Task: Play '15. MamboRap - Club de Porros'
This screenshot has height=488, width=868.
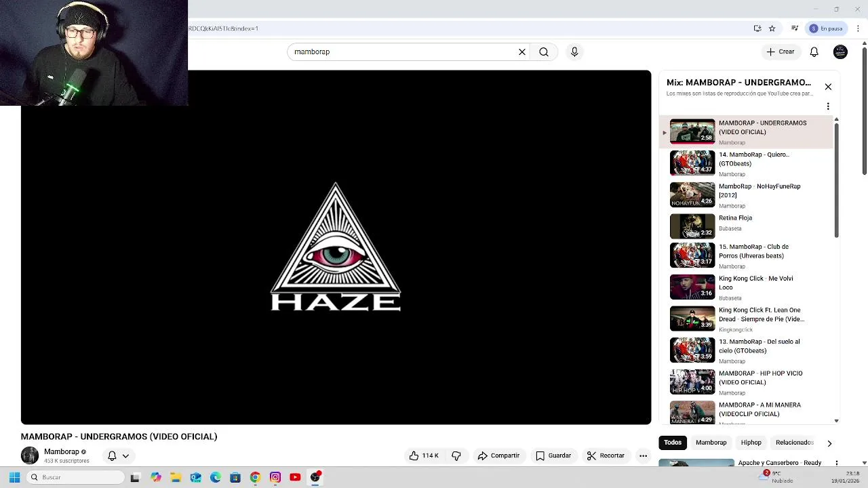Action: [746, 256]
